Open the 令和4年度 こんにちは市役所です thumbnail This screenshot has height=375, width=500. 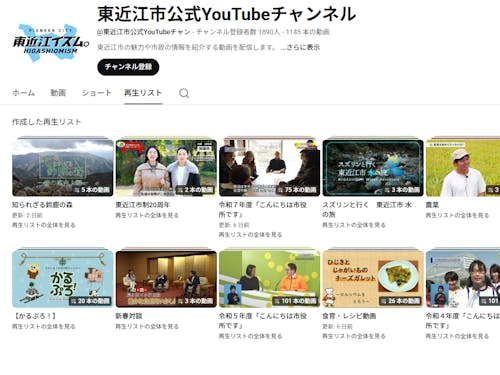point(463,279)
